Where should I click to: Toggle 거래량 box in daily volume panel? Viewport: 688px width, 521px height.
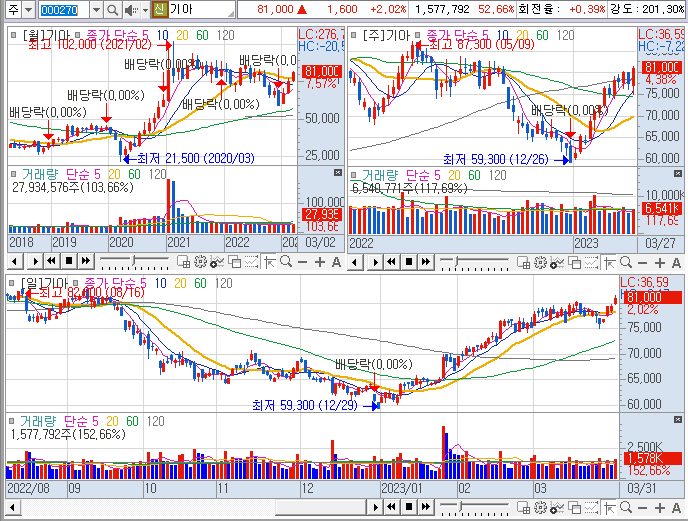[12, 421]
